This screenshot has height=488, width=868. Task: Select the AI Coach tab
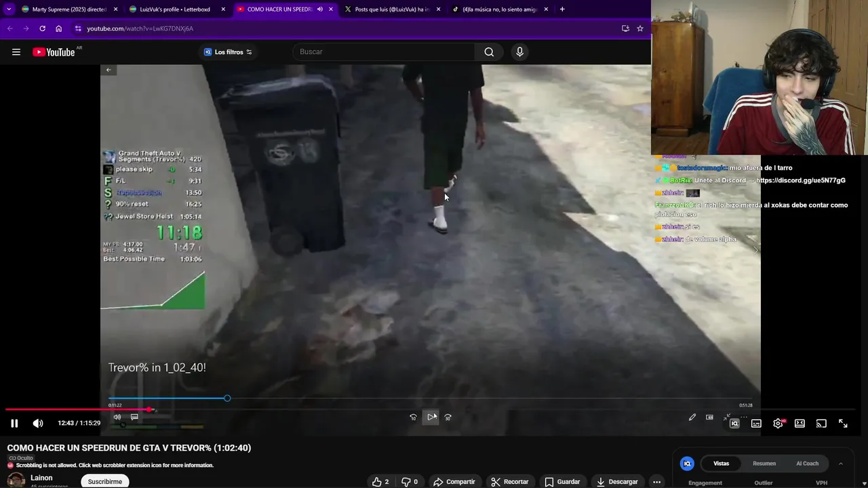tap(807, 464)
